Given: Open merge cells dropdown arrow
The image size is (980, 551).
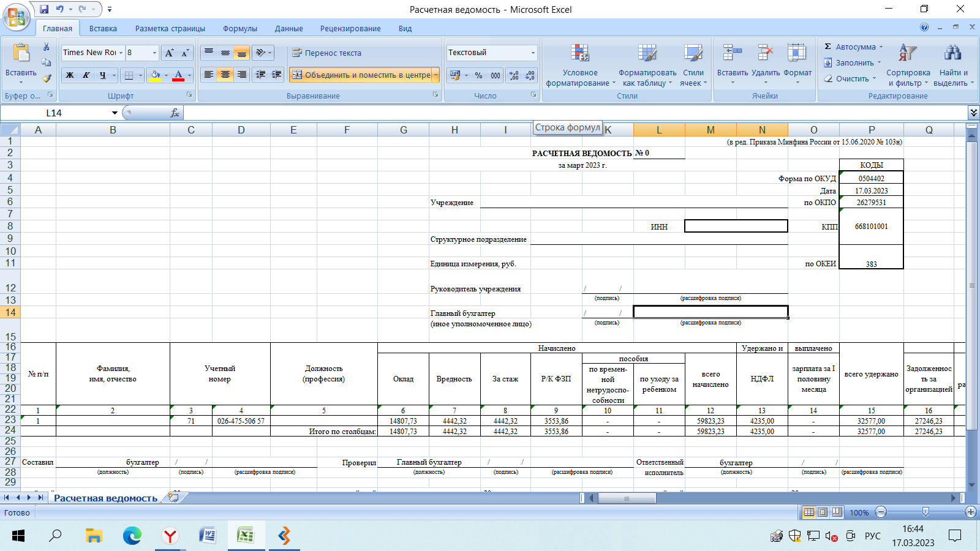Looking at the screenshot, I should pyautogui.click(x=436, y=75).
